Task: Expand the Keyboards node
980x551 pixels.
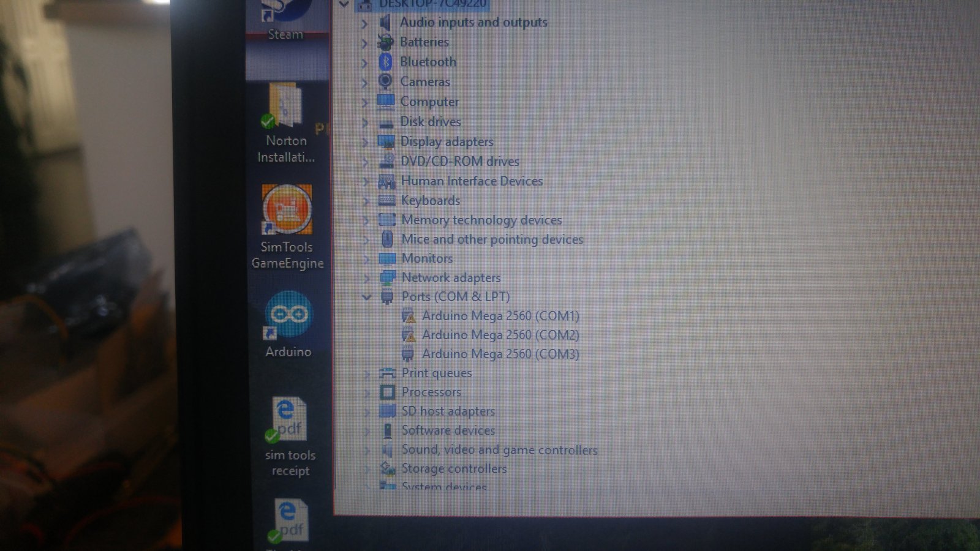Action: tap(366, 201)
